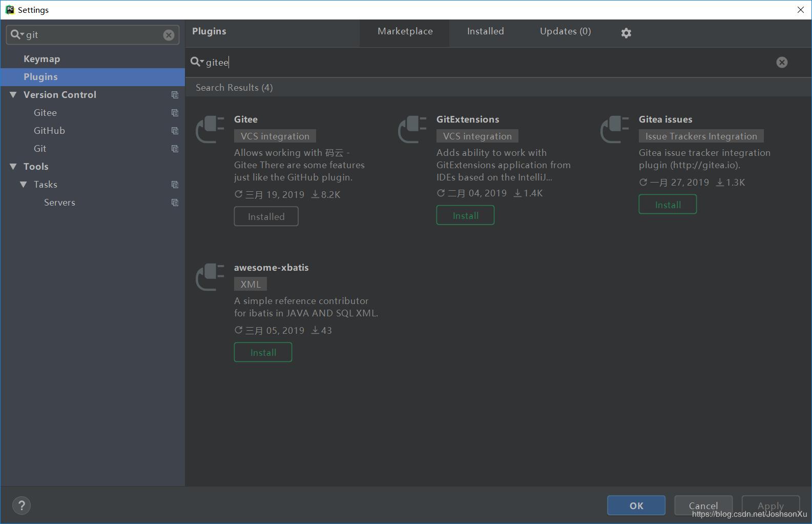Viewport: 812px width, 524px height.
Task: Click the PyCharm icon in title bar
Action: pyautogui.click(x=10, y=10)
